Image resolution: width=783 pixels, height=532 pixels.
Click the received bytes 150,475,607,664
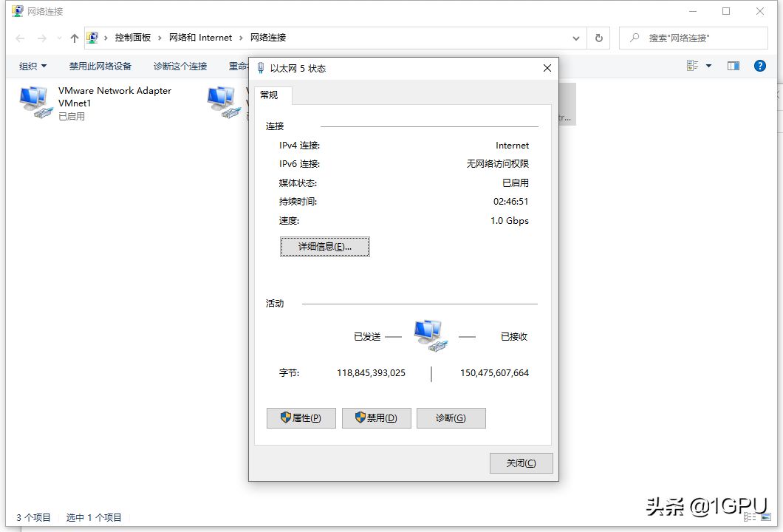[494, 372]
